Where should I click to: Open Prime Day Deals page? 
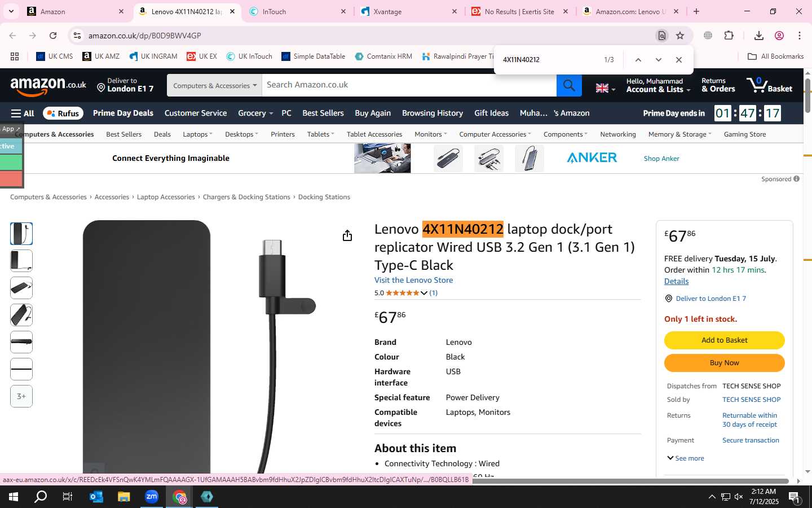point(123,113)
